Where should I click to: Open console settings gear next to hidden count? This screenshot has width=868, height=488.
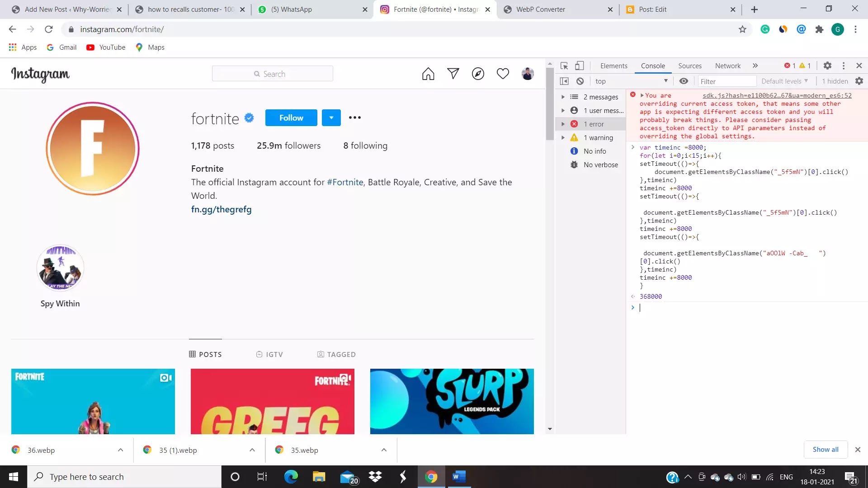tap(859, 81)
